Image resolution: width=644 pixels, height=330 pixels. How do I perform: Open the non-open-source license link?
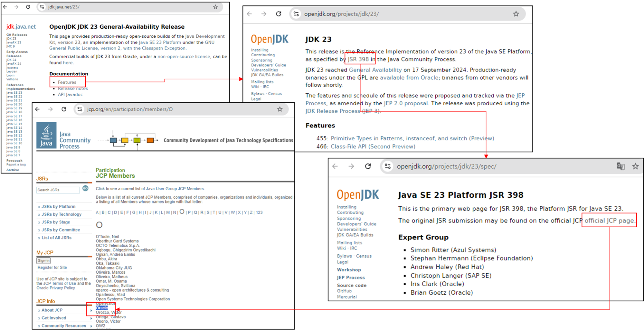184,57
